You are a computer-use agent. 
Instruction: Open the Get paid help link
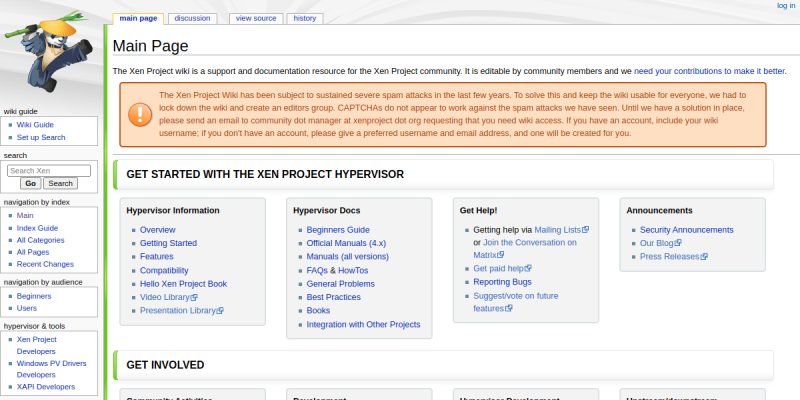pyautogui.click(x=498, y=268)
